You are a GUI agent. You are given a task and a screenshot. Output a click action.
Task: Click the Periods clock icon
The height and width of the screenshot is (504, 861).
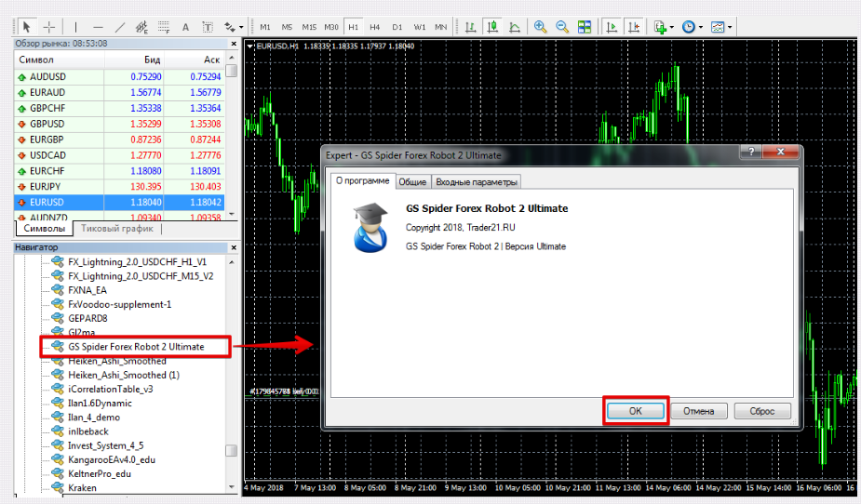(x=689, y=27)
